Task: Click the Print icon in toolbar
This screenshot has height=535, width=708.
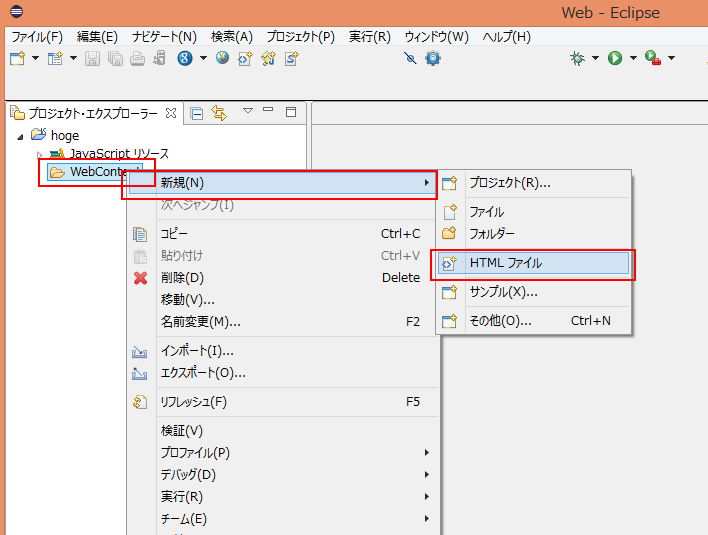Action: coord(137,58)
